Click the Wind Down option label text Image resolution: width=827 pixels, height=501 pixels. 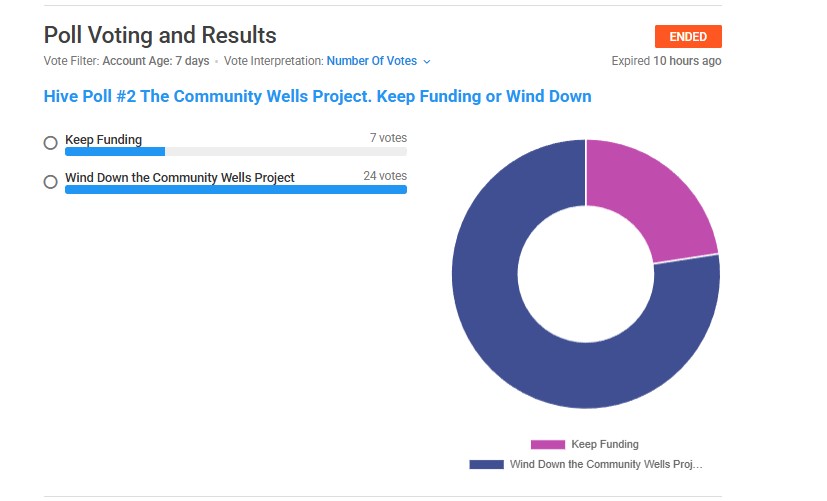coord(180,177)
